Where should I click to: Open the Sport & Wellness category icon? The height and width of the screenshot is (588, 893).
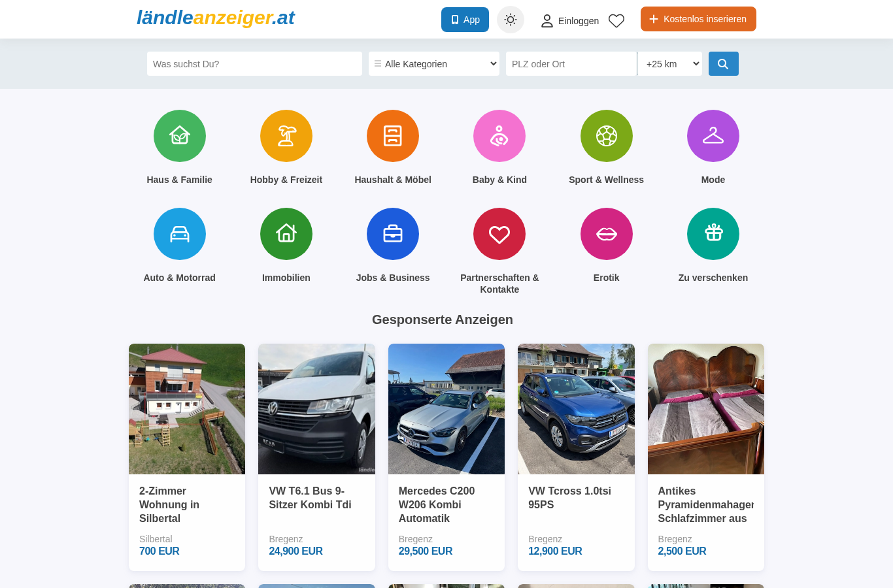607,136
